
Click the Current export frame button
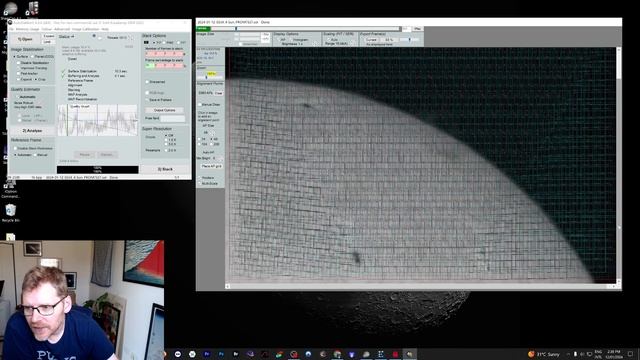coord(371,40)
